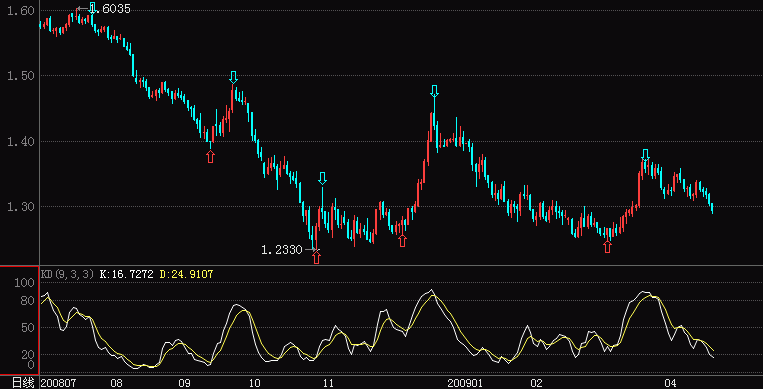
Task: Click the 10 month label on time axis
Action: (254, 383)
